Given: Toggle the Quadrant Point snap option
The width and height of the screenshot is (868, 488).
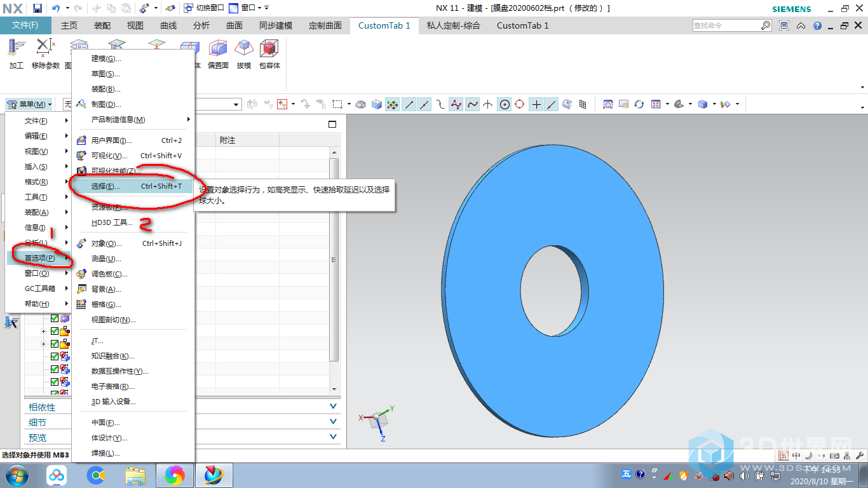Looking at the screenshot, I should tap(520, 104).
